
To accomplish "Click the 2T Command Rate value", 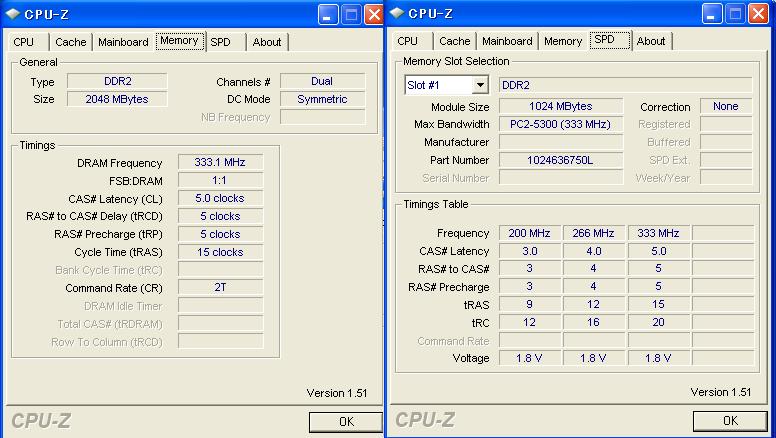I will [220, 288].
